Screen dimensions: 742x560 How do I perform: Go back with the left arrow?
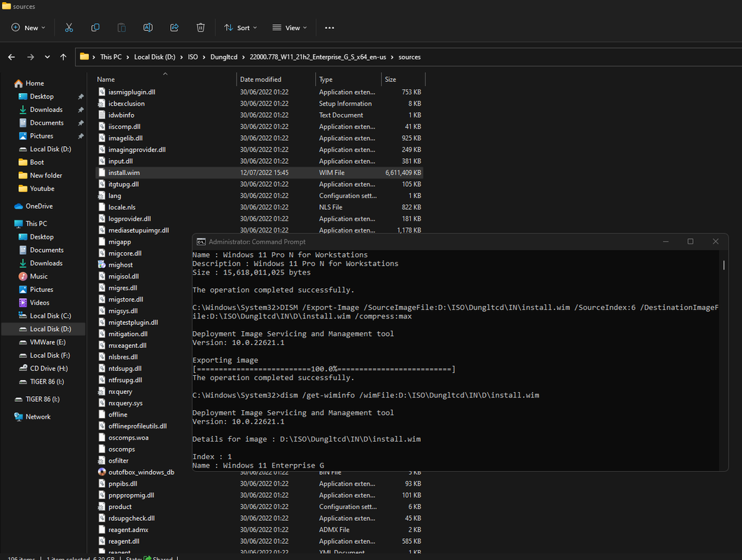[12, 57]
